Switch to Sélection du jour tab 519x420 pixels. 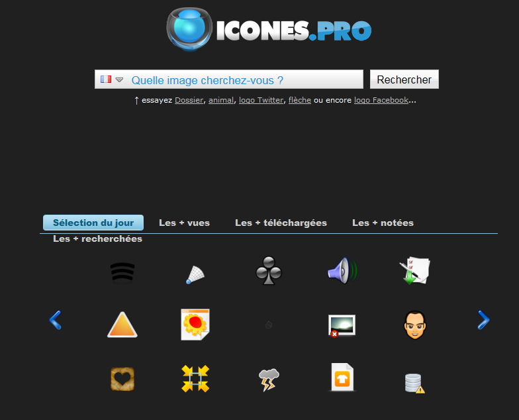[x=93, y=223]
